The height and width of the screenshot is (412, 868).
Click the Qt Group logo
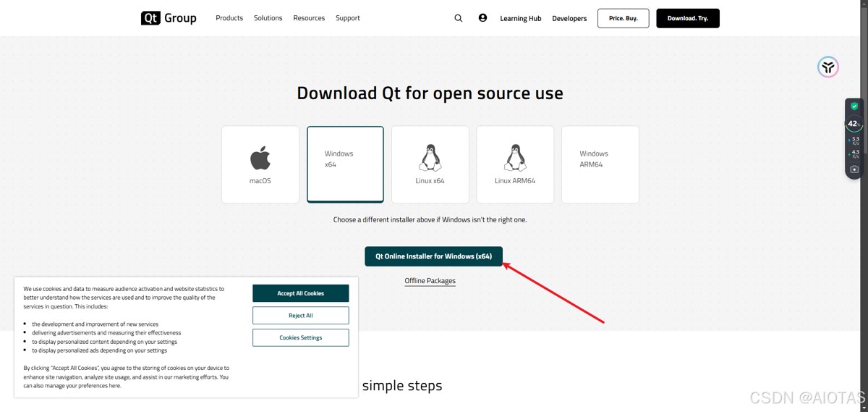169,18
